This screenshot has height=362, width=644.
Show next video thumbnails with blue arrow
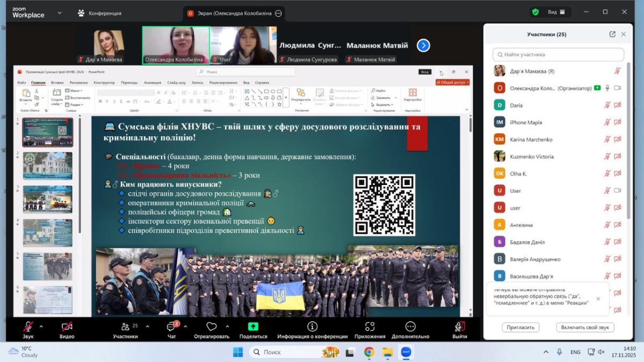click(423, 46)
